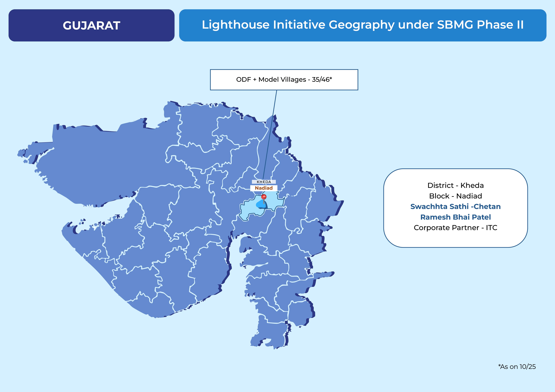Click 'Corporate Partner - ITC' text

[x=455, y=228]
